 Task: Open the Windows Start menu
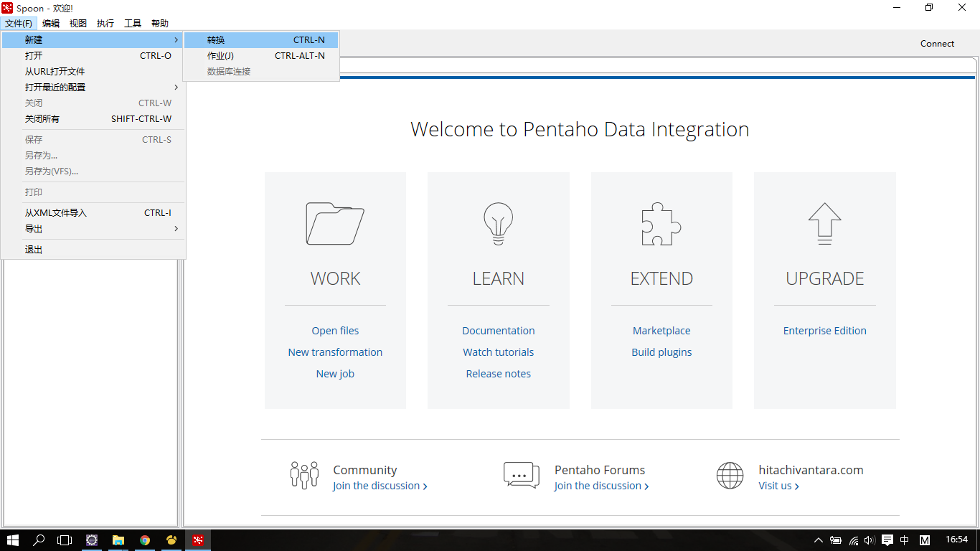tap(12, 540)
